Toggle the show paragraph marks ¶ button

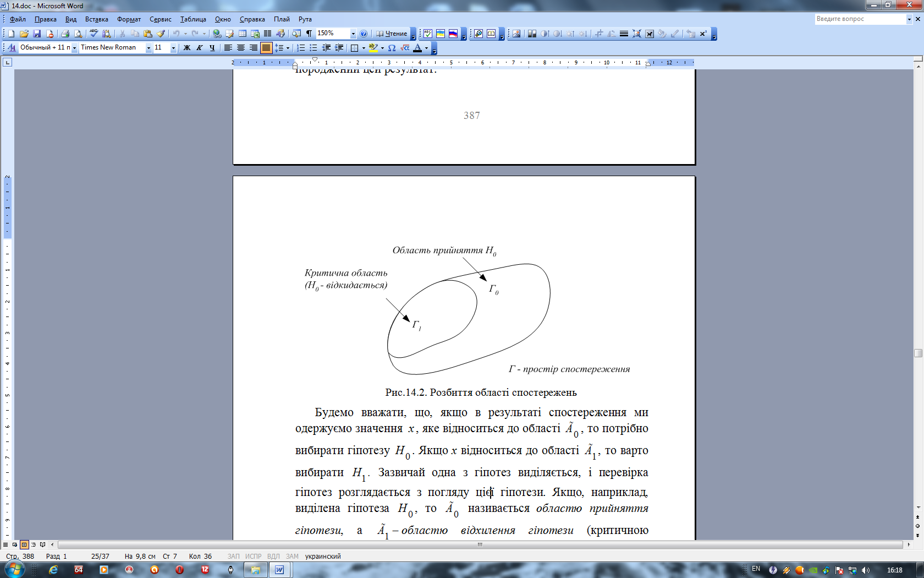pyautogui.click(x=309, y=34)
